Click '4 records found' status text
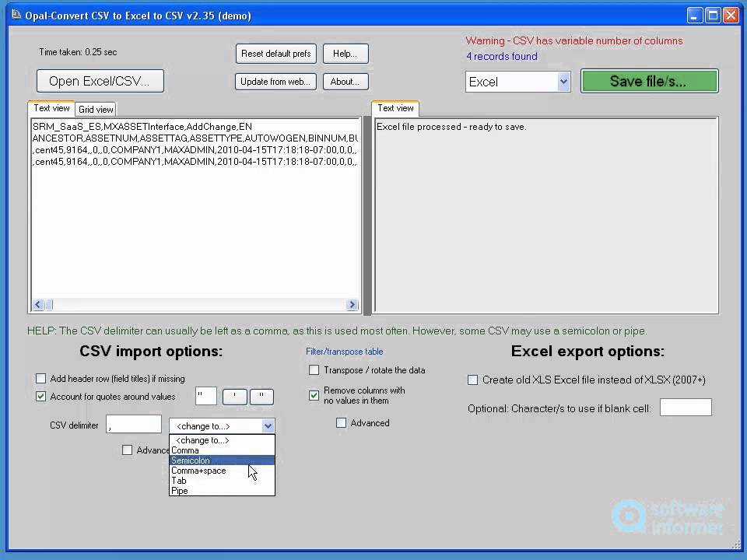747x560 pixels. click(x=502, y=56)
